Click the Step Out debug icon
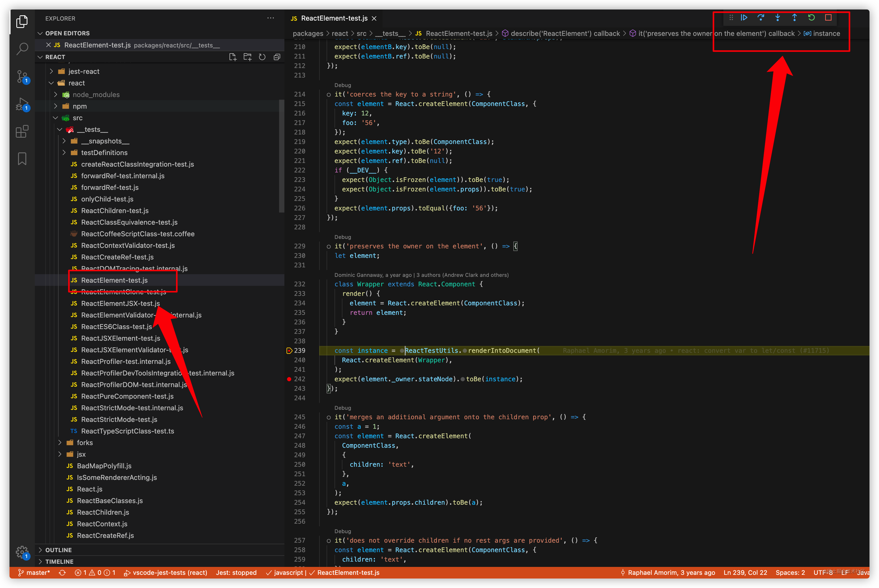The image size is (879, 588). 795,18
